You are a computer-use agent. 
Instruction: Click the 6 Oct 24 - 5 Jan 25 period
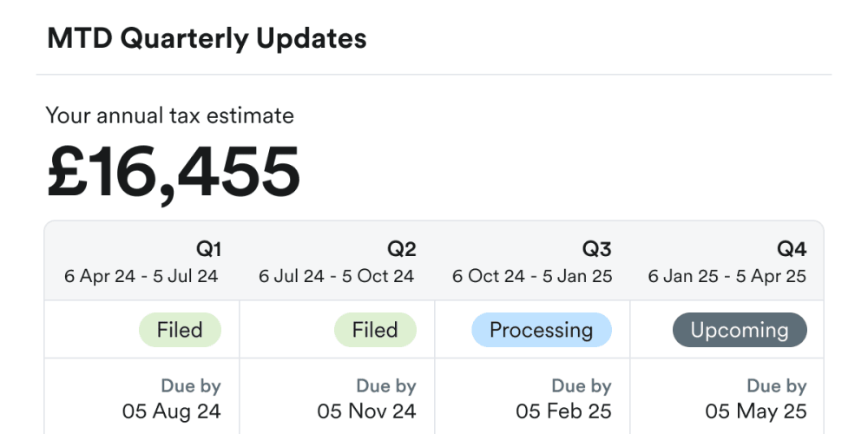click(532, 277)
